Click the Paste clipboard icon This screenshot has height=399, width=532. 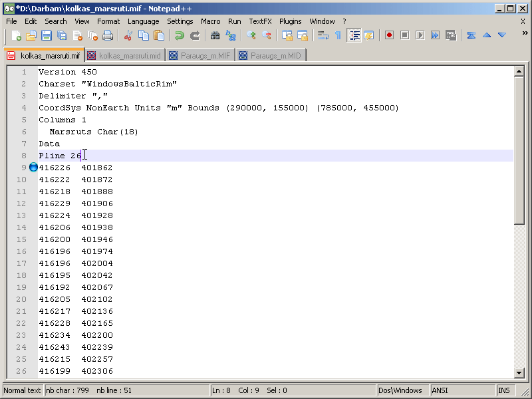coord(159,35)
